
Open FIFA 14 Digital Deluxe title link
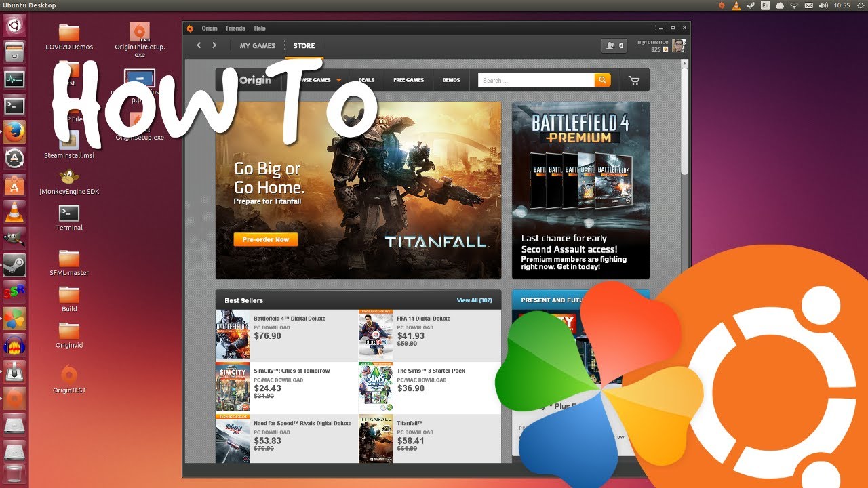[x=424, y=319]
